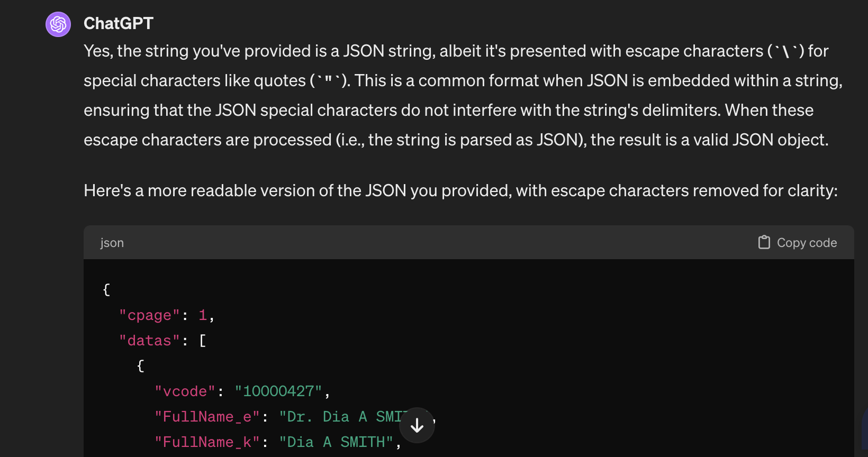Click the inline double-quote code snippet

coord(328,81)
